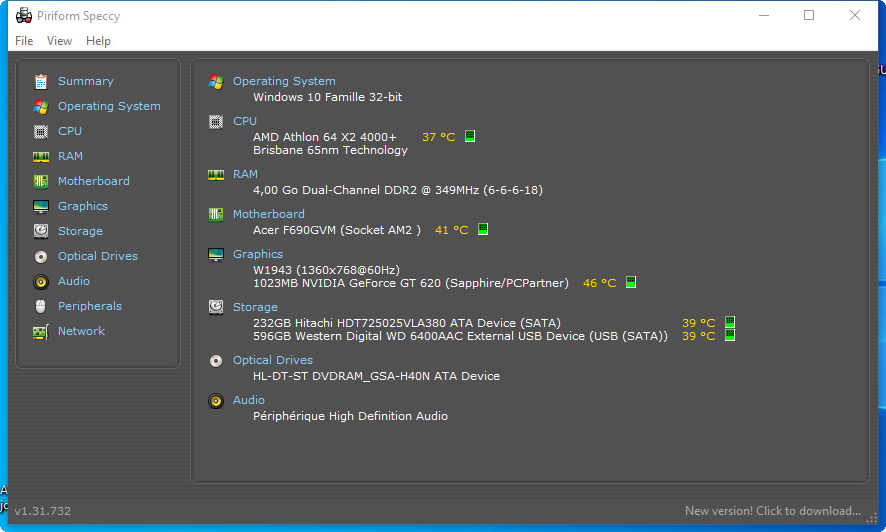Viewport: 886px width, 532px height.
Task: Click the Audio speaker icon in summary pane
Action: pyautogui.click(x=216, y=400)
